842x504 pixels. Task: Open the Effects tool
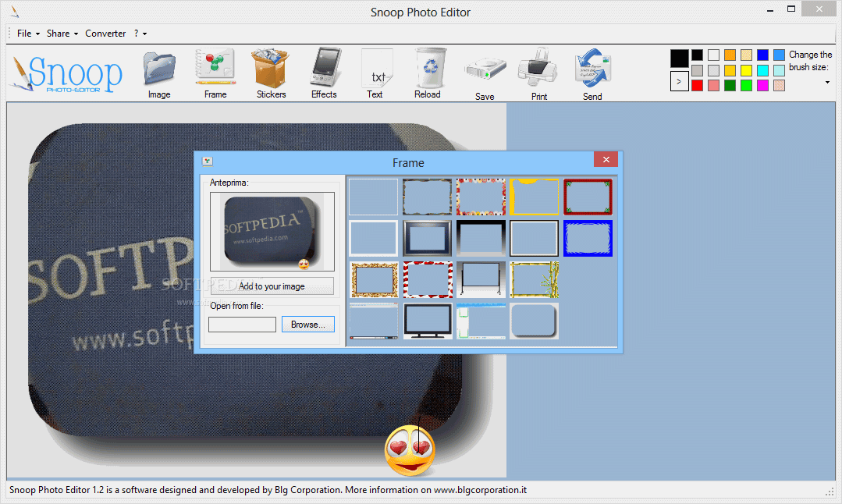click(x=324, y=73)
